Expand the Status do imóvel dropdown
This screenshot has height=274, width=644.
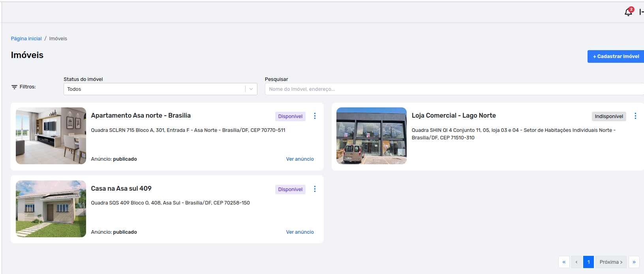[154, 89]
